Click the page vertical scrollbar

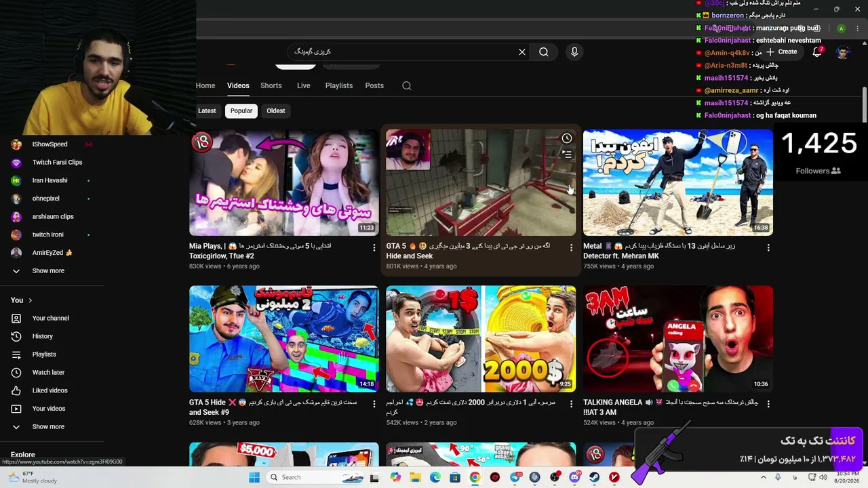point(864,104)
